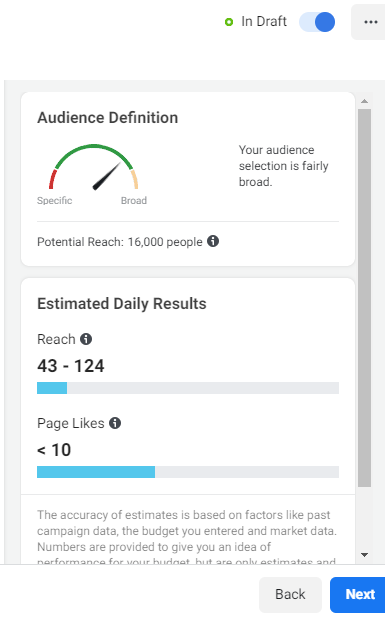Click the 43 - 124 reach value
This screenshot has height=625, width=385.
pyautogui.click(x=71, y=366)
